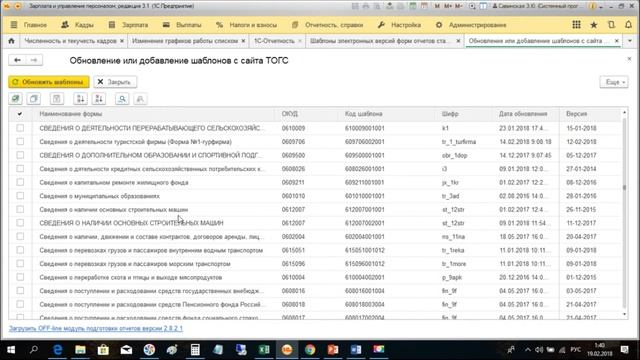
Task: Expand the Еще dropdown button
Action: 614,82
